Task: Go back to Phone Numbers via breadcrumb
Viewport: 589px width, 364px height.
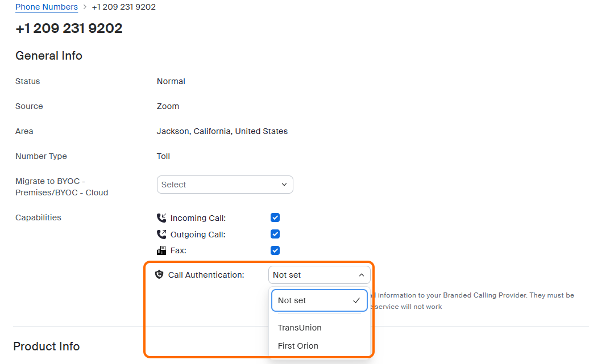Action: pyautogui.click(x=47, y=7)
